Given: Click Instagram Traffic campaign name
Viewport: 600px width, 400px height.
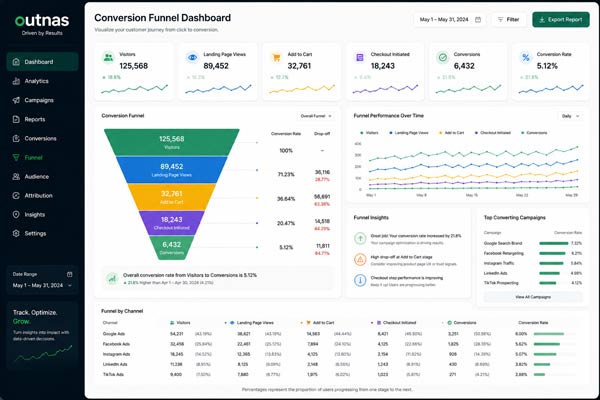Looking at the screenshot, I should click(499, 263).
